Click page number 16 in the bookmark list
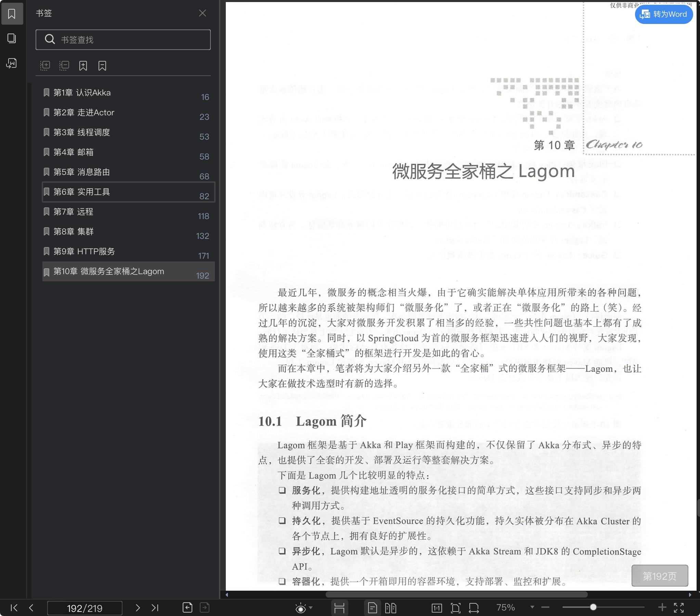 (205, 97)
